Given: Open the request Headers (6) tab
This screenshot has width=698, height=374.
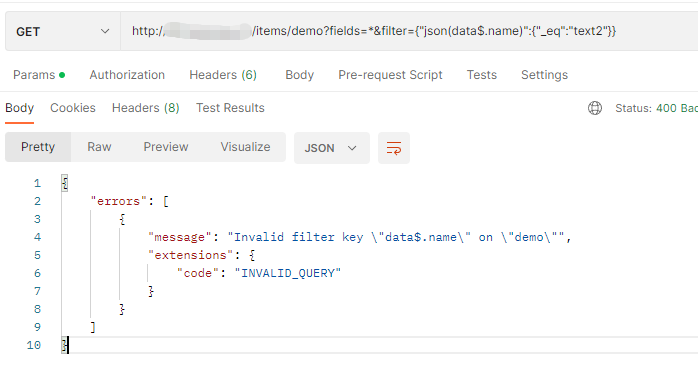Looking at the screenshot, I should (x=223, y=75).
